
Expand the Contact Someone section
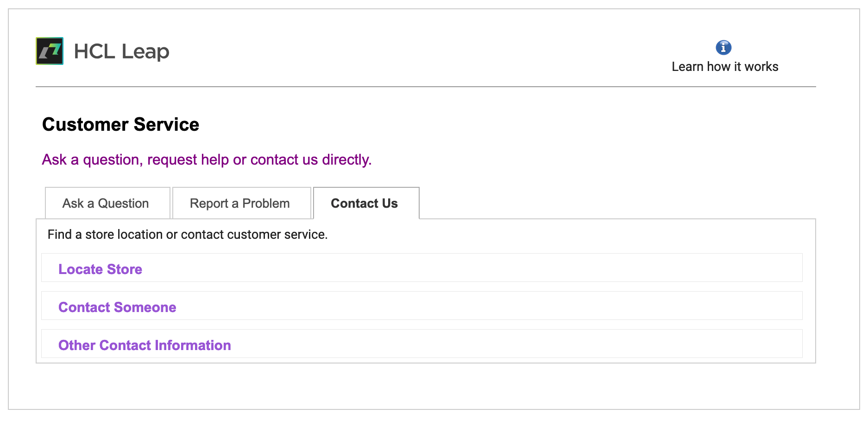pos(421,306)
